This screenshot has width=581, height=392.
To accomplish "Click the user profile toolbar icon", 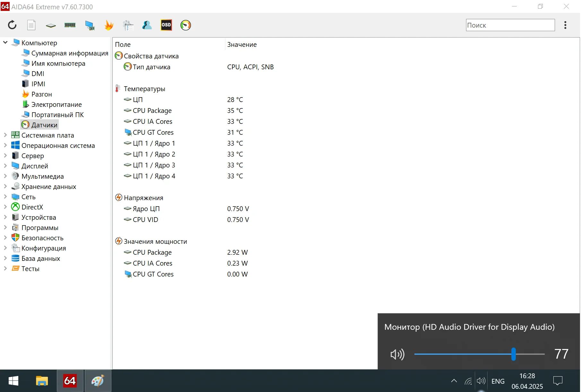I will tap(147, 25).
